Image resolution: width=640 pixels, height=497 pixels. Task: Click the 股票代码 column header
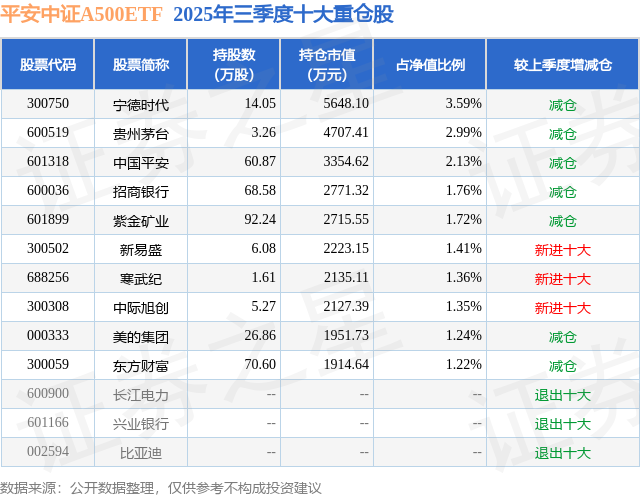click(48, 64)
